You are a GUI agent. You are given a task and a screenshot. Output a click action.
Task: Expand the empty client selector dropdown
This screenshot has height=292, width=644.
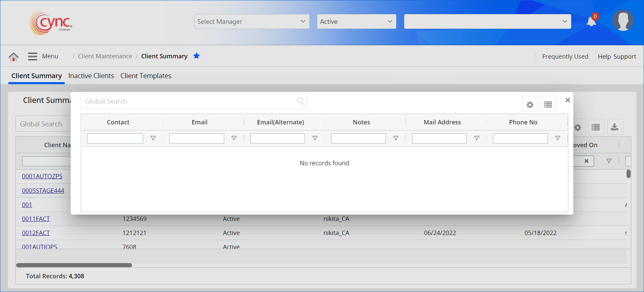(x=487, y=21)
